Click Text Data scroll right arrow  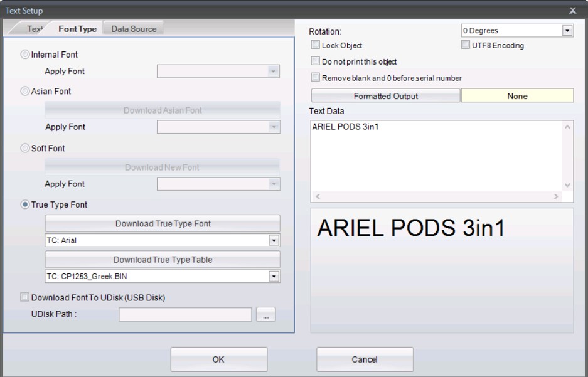pos(556,196)
